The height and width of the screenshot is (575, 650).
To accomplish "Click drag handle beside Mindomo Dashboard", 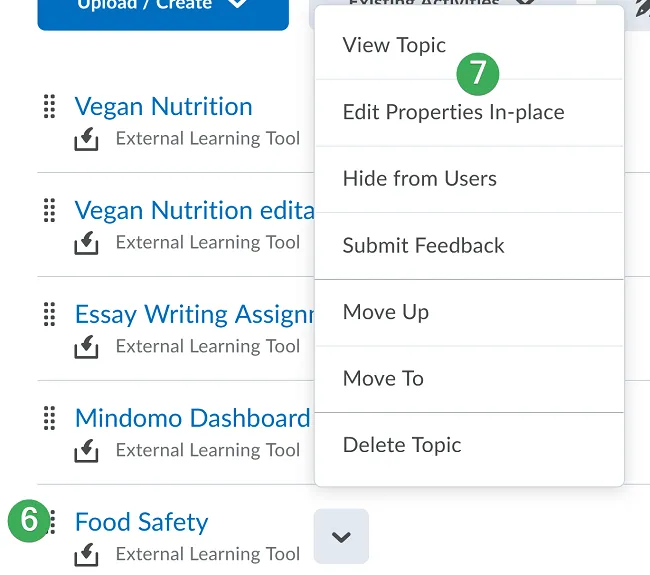I will click(49, 418).
